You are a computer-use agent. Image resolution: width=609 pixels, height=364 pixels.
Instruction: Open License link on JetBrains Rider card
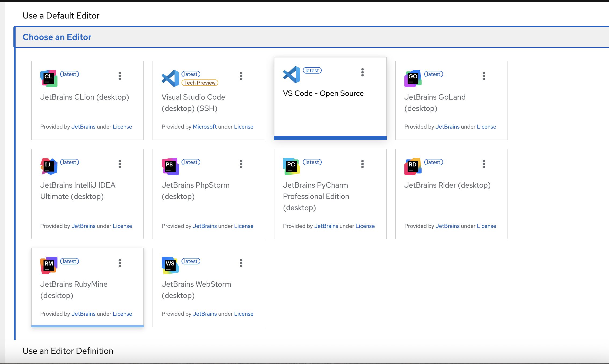(x=486, y=226)
